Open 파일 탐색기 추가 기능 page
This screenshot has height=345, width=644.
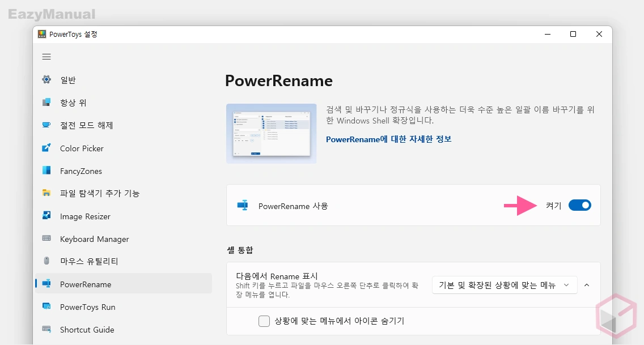coord(124,193)
